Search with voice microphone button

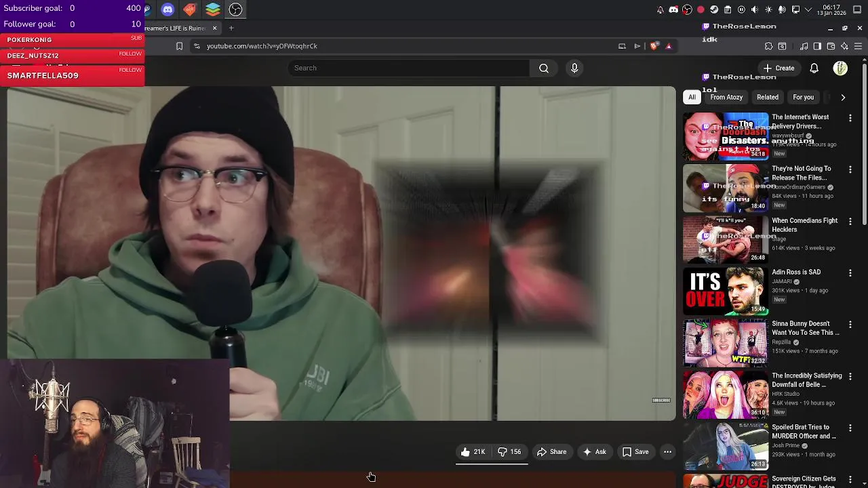pos(574,68)
